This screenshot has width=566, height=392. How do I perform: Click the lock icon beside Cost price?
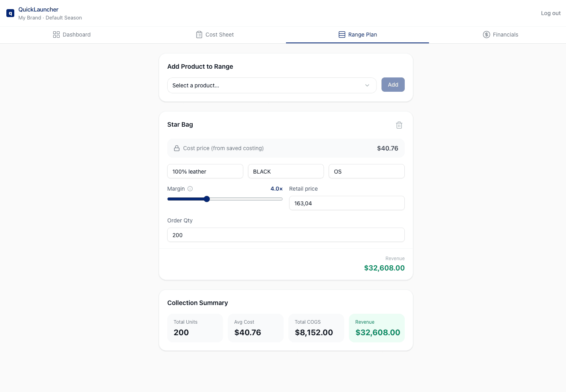point(177,148)
